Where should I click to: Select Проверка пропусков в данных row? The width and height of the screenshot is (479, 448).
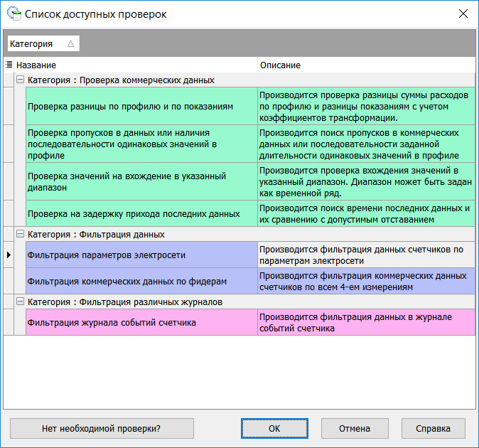141,144
